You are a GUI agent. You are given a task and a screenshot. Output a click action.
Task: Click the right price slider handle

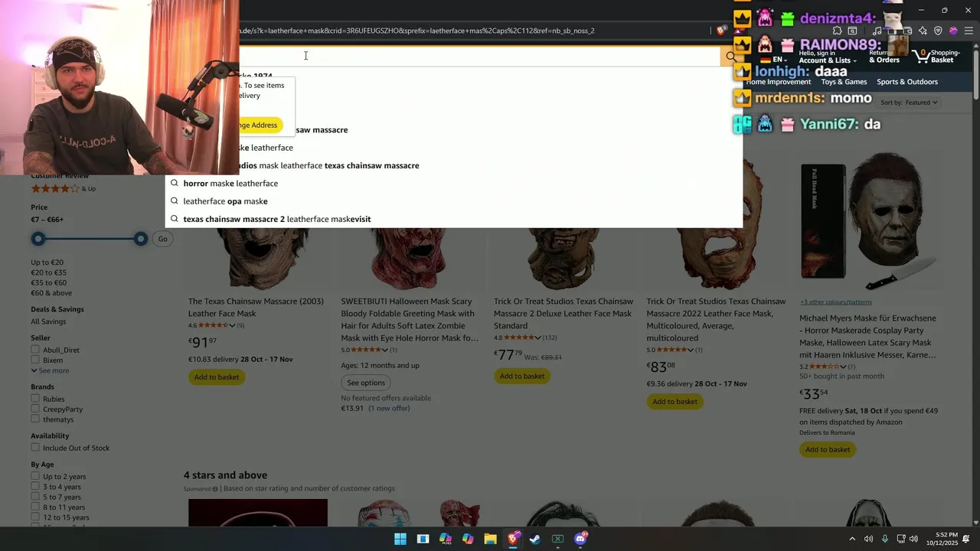[x=141, y=239]
